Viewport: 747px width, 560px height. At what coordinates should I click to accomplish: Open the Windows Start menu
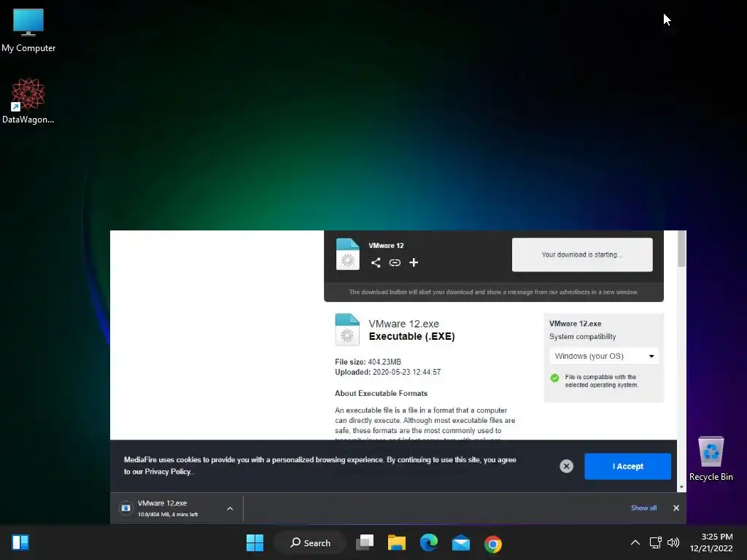pyautogui.click(x=255, y=542)
